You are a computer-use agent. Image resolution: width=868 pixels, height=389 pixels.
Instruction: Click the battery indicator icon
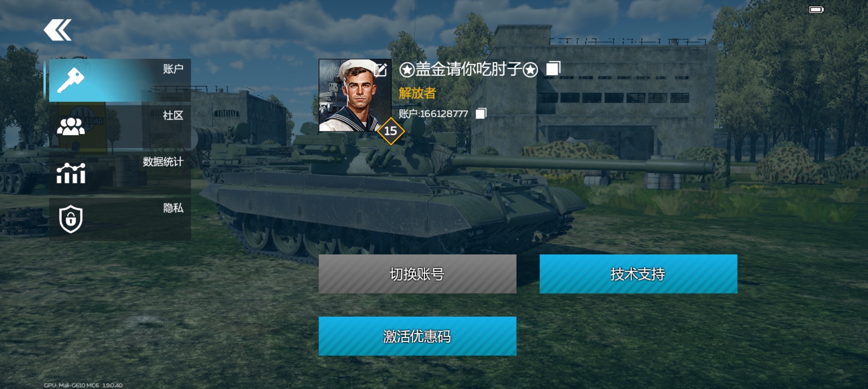coord(816,10)
